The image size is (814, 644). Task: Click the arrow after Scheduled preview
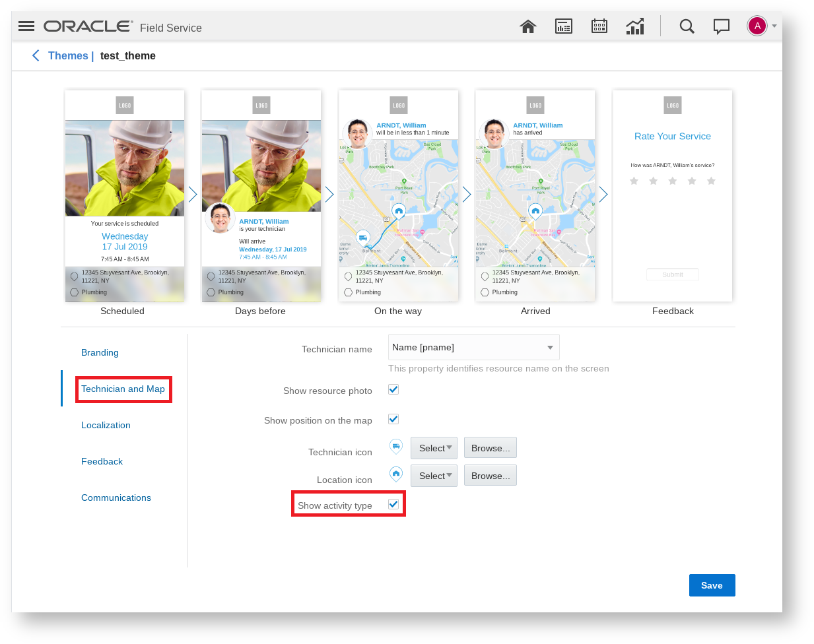point(193,194)
